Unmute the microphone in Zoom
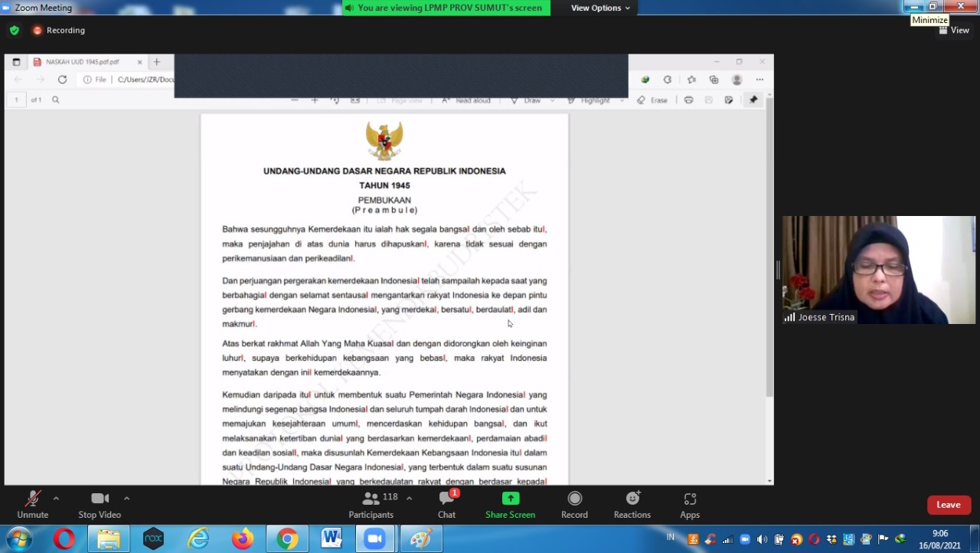Image resolution: width=980 pixels, height=553 pixels. pos(32,505)
